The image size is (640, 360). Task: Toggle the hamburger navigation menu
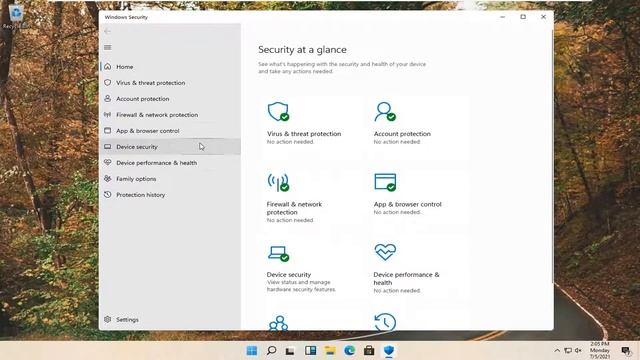coord(108,47)
